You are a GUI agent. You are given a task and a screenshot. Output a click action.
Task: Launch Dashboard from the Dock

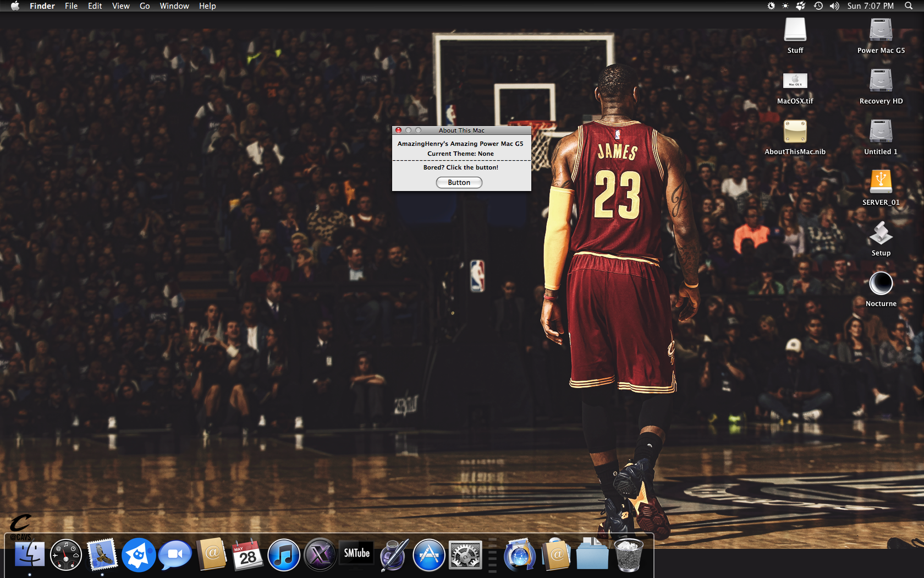click(x=66, y=554)
